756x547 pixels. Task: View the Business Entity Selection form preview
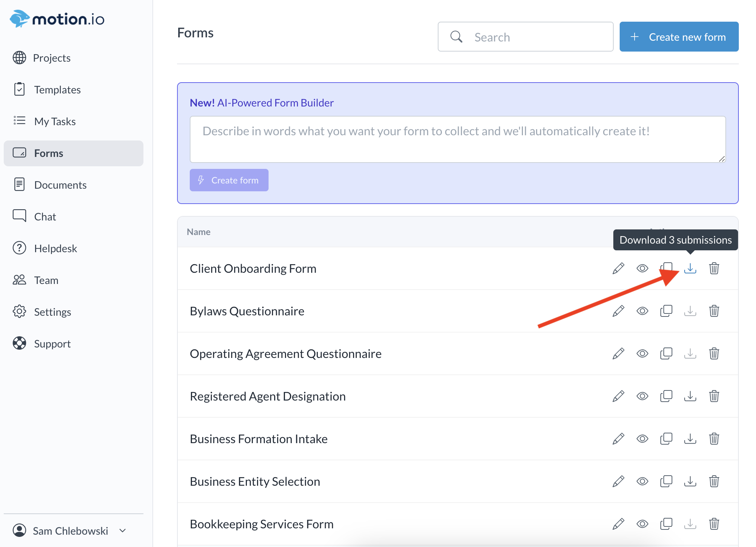click(642, 481)
